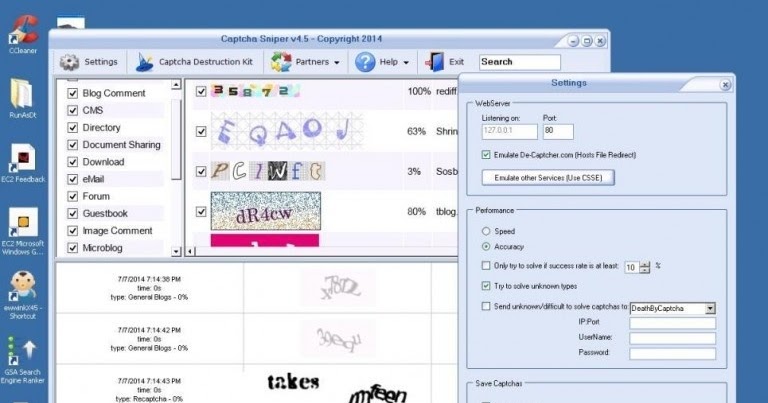Toggle the CMS checkbox

(x=72, y=110)
